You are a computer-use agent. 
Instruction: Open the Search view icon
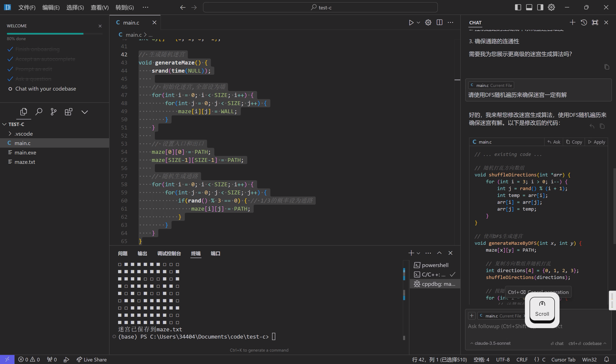tap(39, 112)
